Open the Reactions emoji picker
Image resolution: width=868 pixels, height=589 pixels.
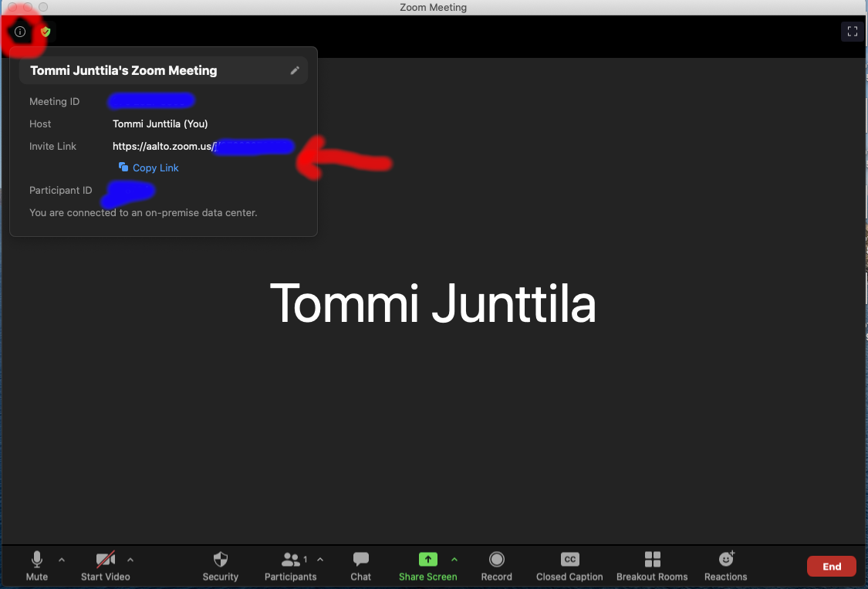coord(725,566)
